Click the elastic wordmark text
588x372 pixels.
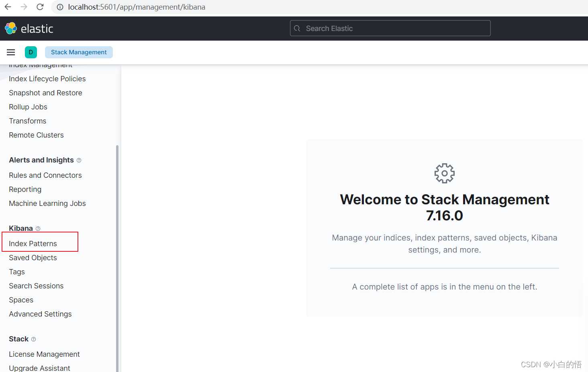pyautogui.click(x=37, y=29)
